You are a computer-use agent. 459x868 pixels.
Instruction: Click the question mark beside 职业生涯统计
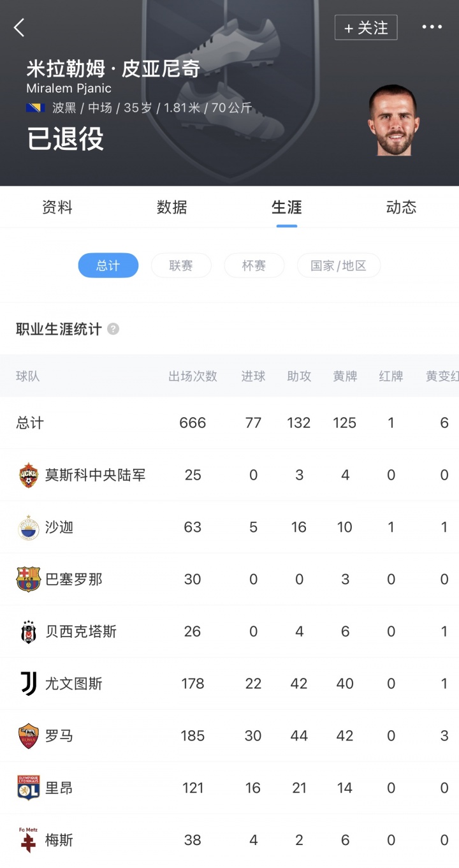point(113,330)
